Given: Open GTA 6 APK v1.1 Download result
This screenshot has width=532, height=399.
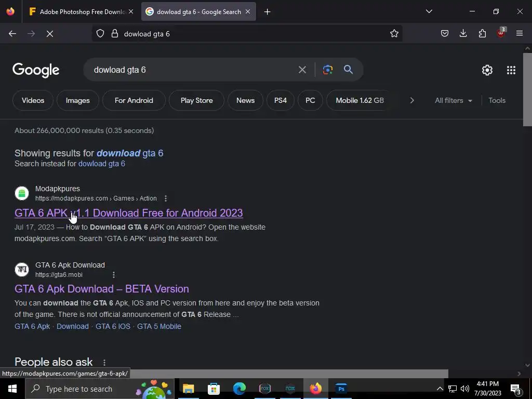Looking at the screenshot, I should click(x=129, y=213).
